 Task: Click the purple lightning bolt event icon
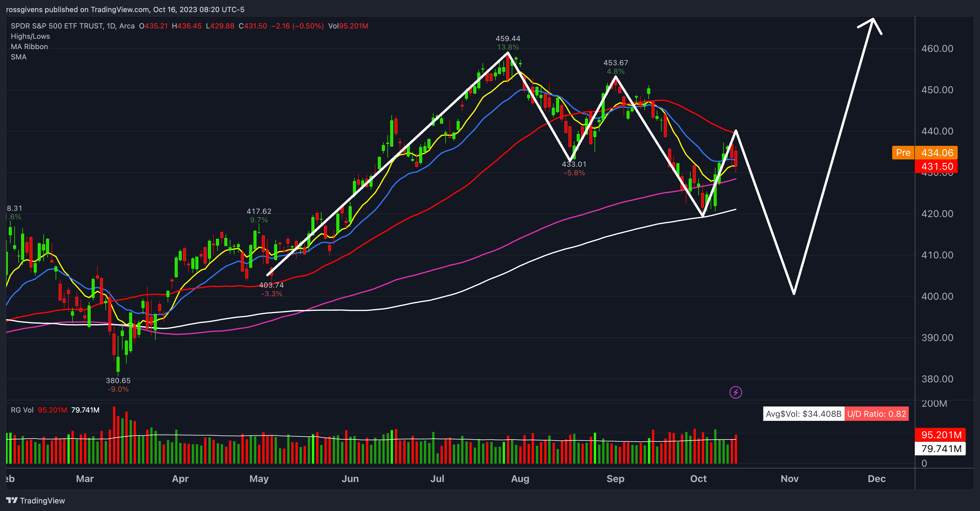coord(735,392)
